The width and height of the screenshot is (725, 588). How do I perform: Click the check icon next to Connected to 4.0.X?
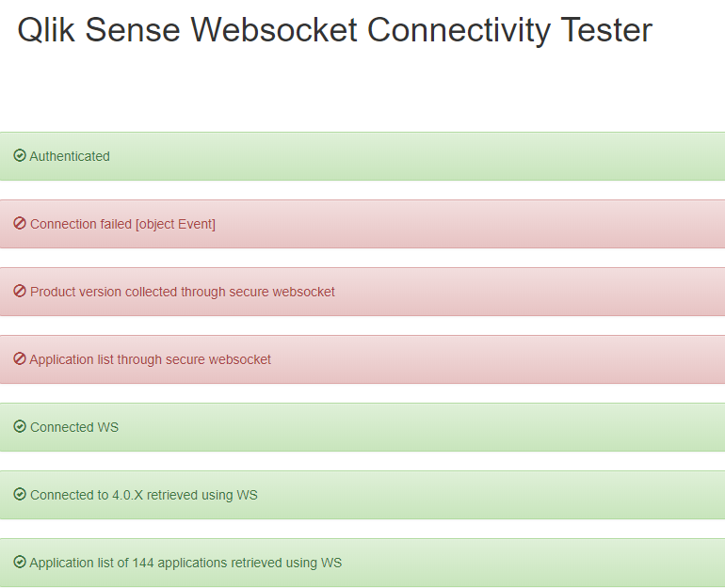click(x=20, y=495)
